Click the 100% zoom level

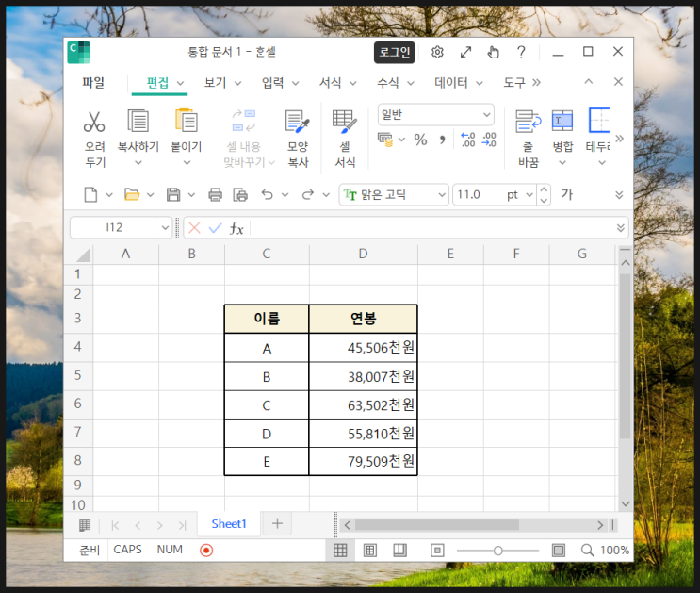(x=614, y=550)
